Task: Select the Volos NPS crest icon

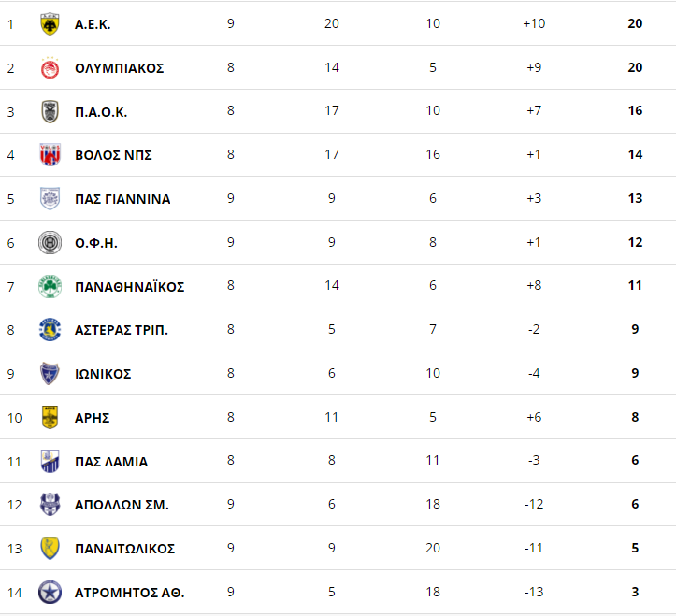Action: [50, 155]
